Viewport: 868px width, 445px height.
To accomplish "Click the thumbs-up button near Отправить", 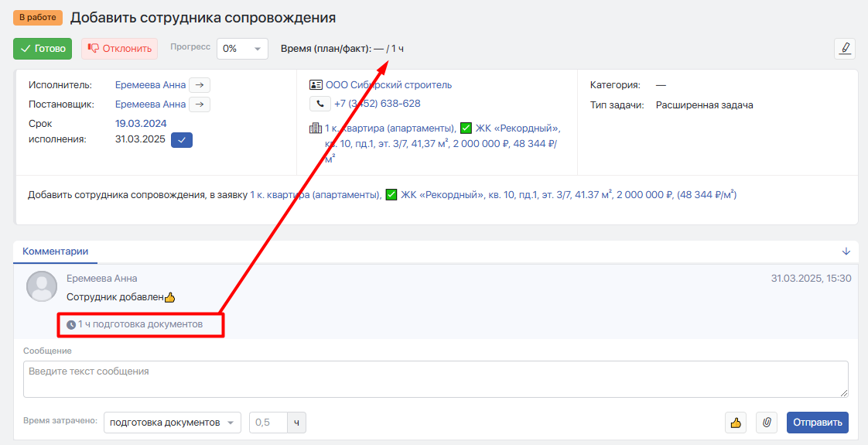I will click(736, 423).
